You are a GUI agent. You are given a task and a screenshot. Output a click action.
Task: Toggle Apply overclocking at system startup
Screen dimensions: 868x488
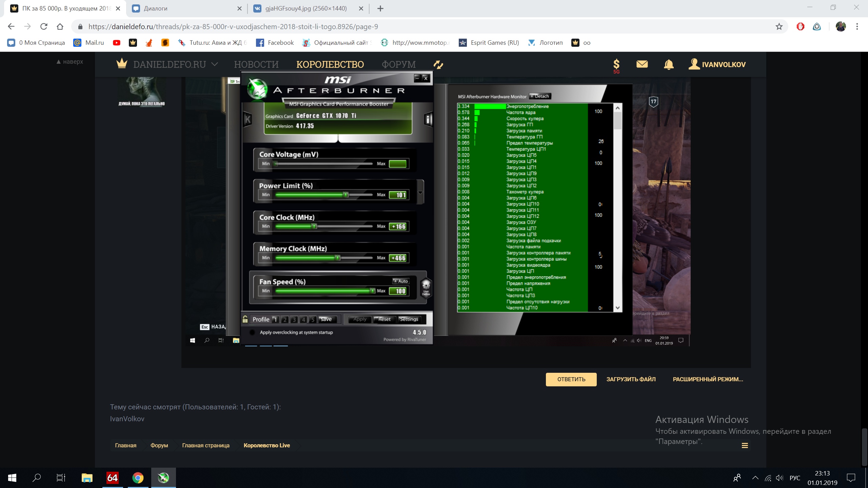pyautogui.click(x=252, y=332)
